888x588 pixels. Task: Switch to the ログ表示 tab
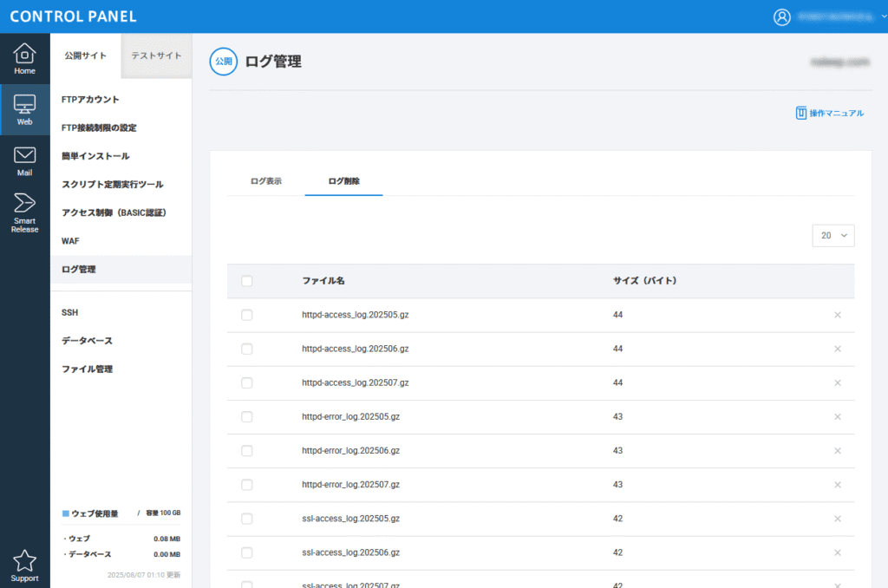pyautogui.click(x=265, y=181)
